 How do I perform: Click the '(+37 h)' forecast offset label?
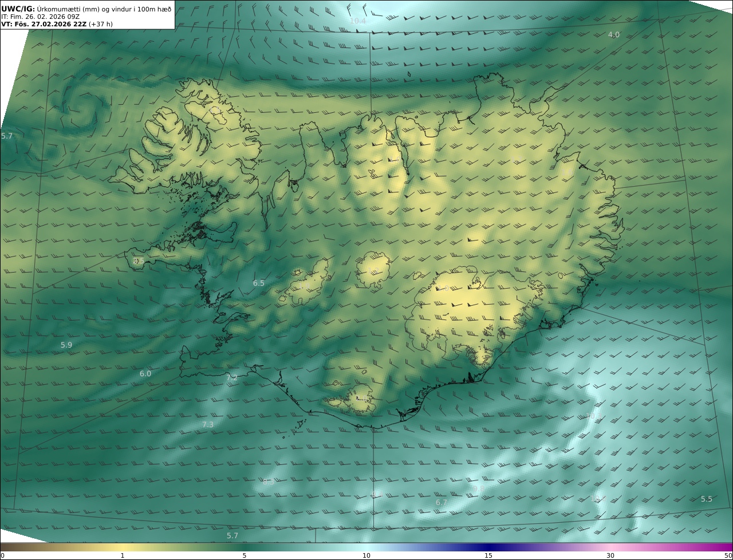[x=101, y=25]
